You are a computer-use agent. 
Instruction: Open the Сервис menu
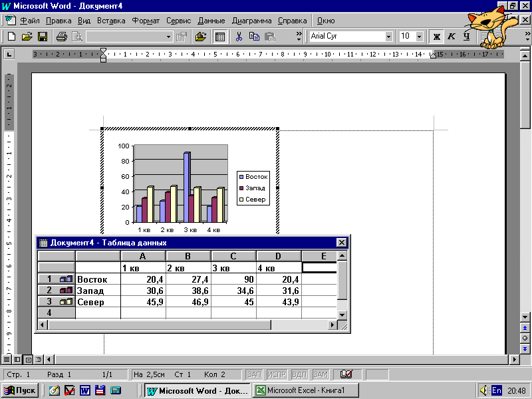coord(178,21)
